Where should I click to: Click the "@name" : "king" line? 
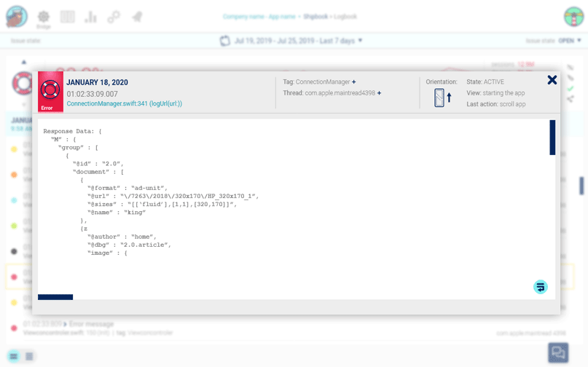point(117,212)
